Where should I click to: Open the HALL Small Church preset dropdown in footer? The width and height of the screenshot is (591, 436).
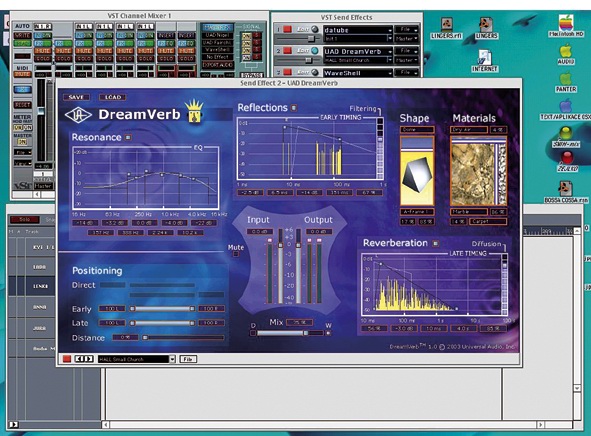pyautogui.click(x=136, y=359)
